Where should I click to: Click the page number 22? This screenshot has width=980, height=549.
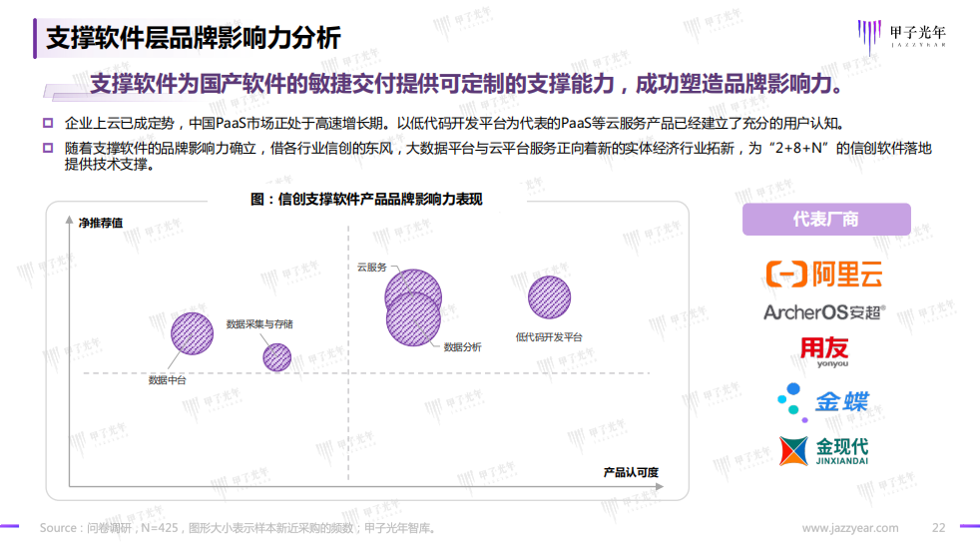938,528
